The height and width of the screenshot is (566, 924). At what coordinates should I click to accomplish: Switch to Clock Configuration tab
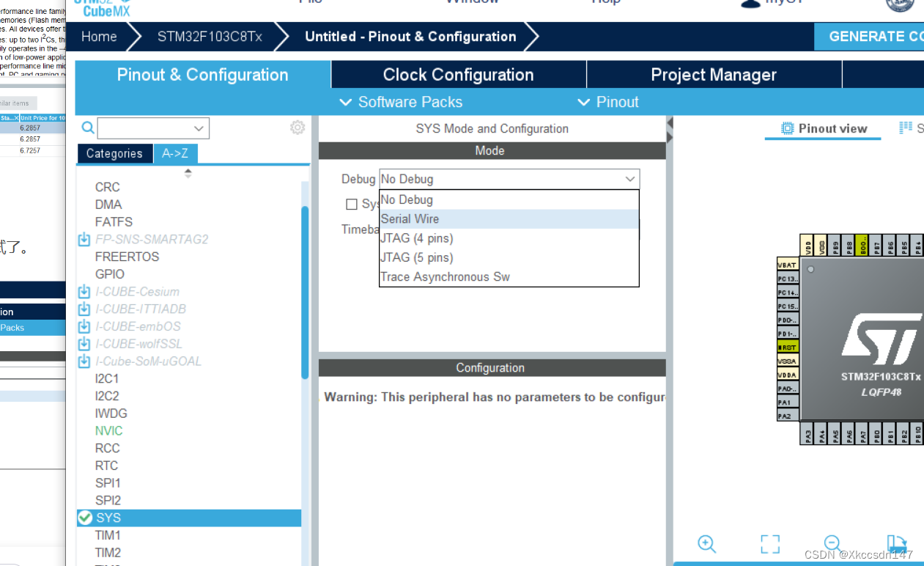tap(459, 75)
